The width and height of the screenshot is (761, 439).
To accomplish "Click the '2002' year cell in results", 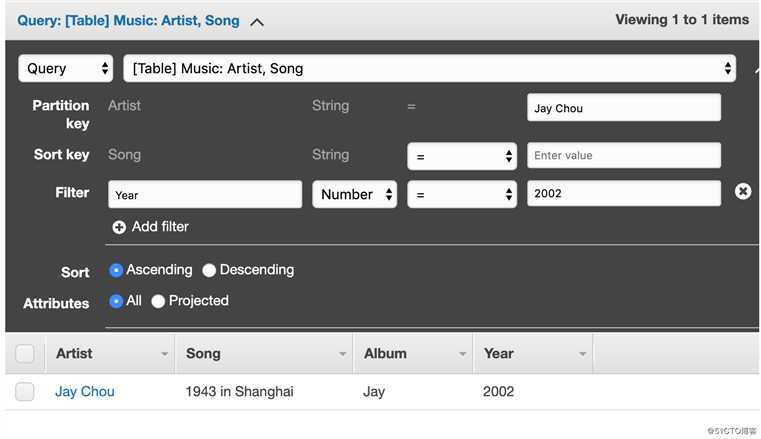I will point(498,391).
